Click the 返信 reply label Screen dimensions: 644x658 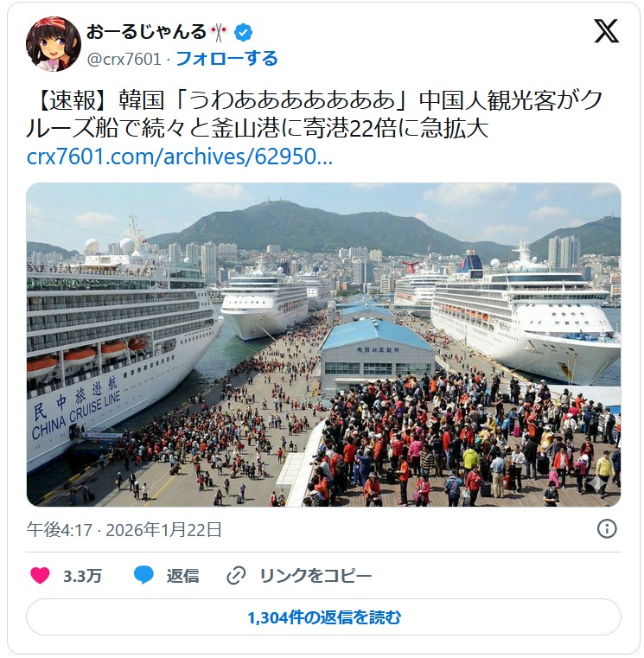182,576
